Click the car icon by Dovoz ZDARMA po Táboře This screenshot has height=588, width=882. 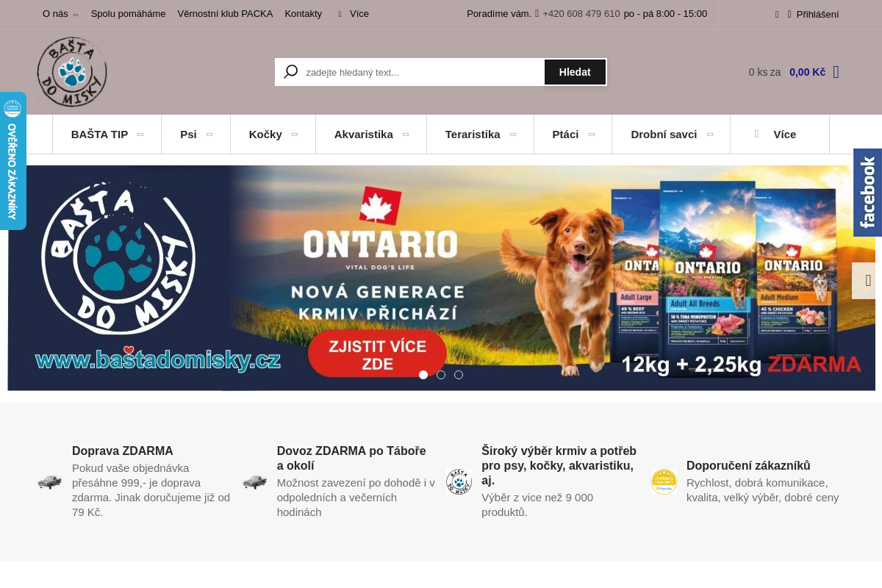[255, 482]
